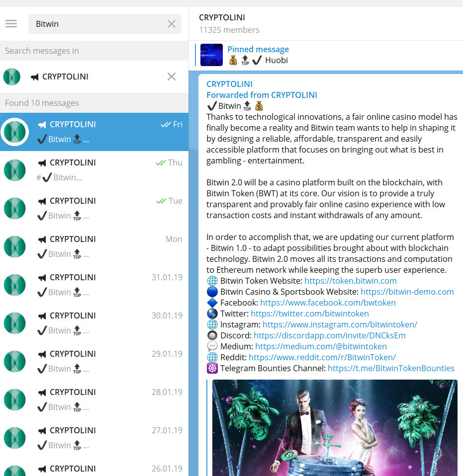The height and width of the screenshot is (476, 463).
Task: Click the 11325 members count
Action: (229, 30)
